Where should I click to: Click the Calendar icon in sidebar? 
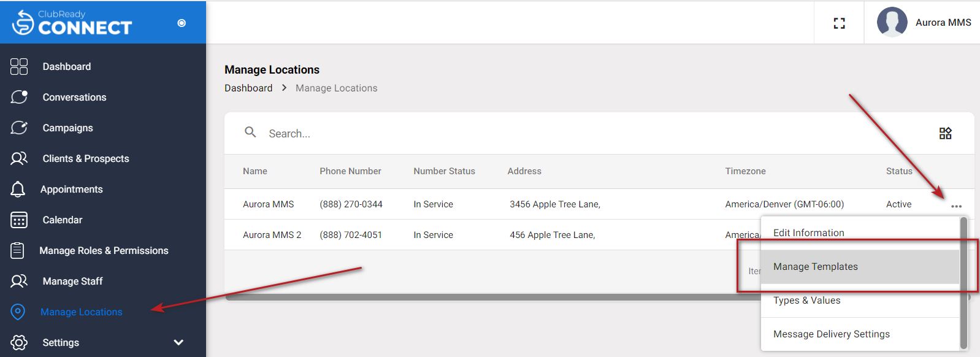19,220
